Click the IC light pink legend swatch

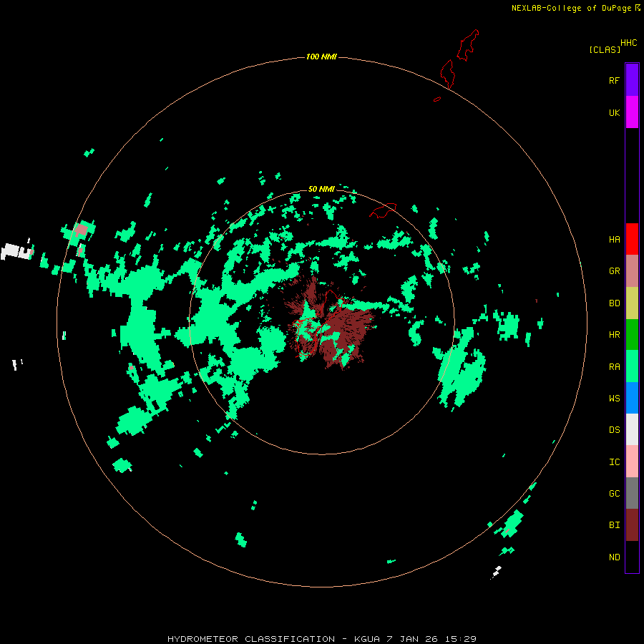point(632,462)
